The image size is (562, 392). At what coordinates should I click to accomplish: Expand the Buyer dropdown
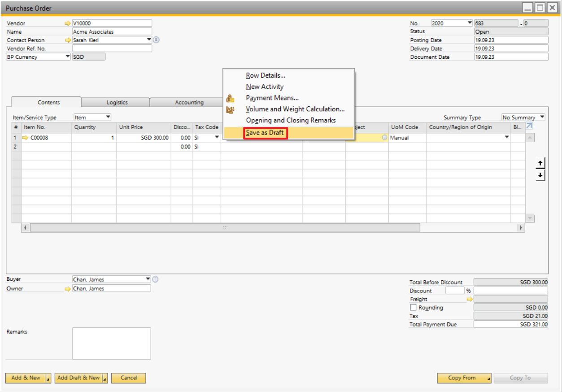[x=148, y=279]
